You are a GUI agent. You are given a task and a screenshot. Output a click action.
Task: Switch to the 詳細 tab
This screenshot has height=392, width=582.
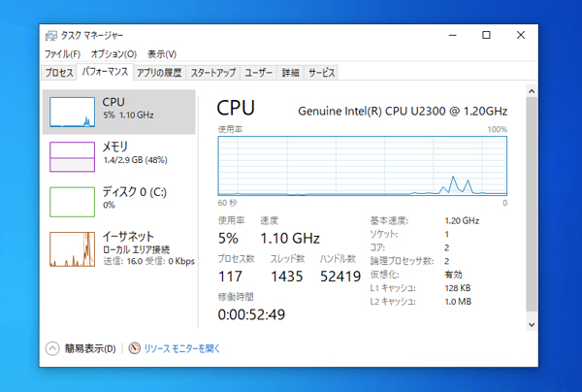tap(290, 73)
